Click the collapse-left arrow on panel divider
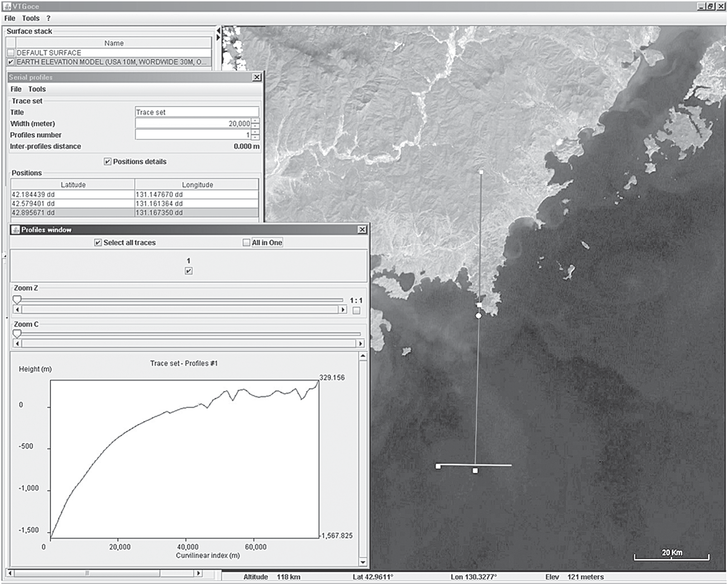The height and width of the screenshot is (585, 728). [218, 30]
